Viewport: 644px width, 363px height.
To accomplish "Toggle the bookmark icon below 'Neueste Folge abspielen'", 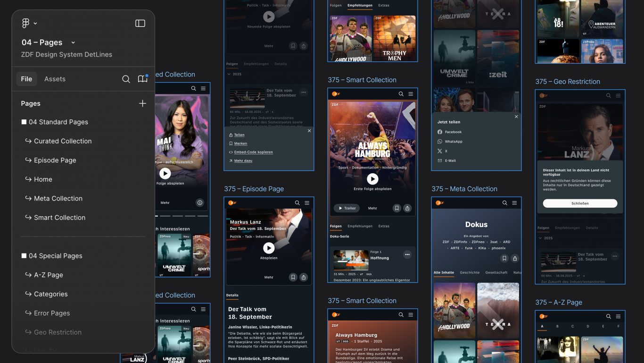I will 293,46.
